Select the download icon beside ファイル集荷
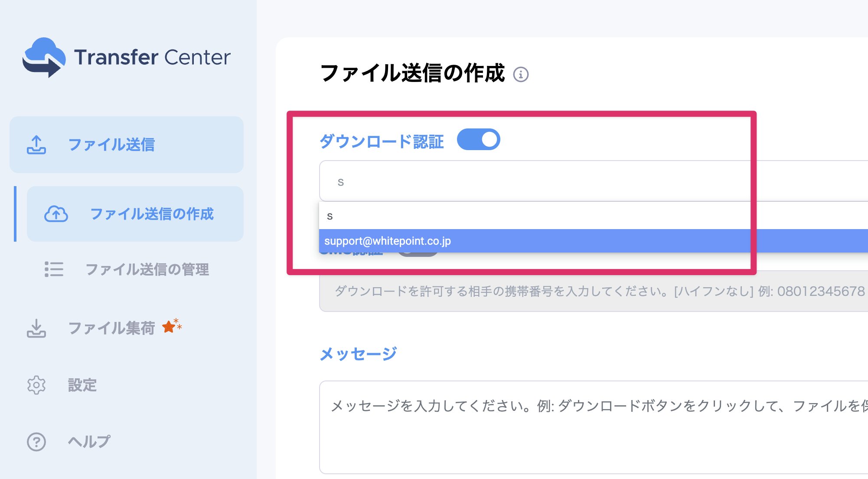The width and height of the screenshot is (868, 479). [37, 328]
